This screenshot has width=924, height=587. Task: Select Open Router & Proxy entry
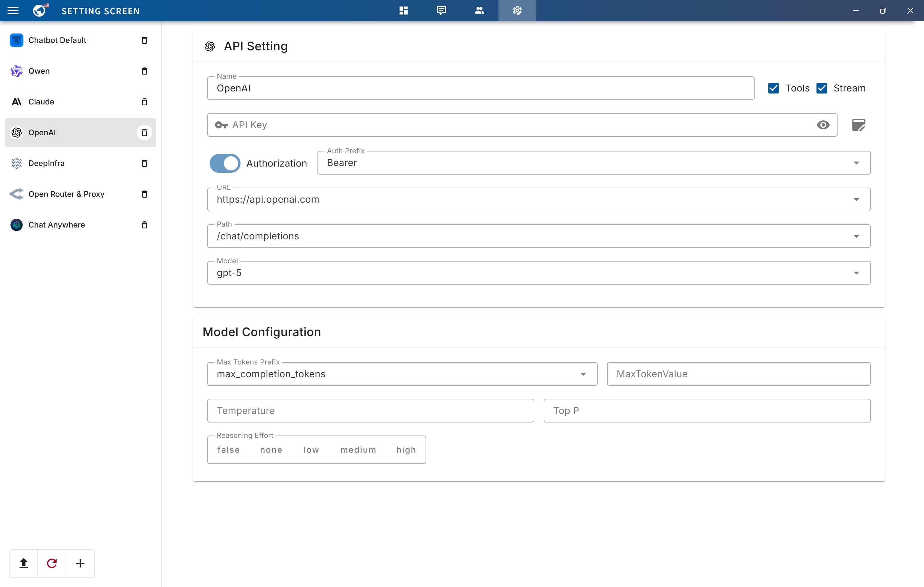coord(66,194)
